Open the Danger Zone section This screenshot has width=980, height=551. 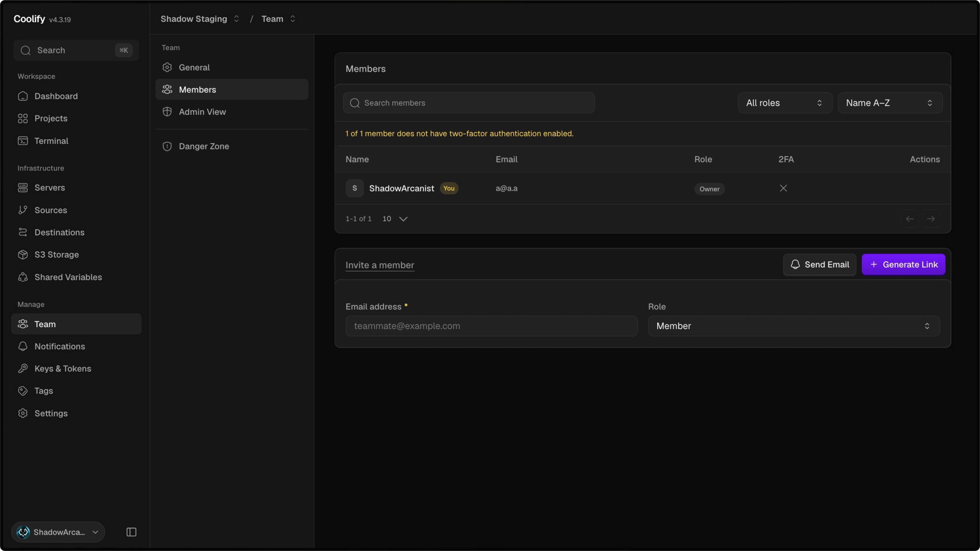[232, 146]
